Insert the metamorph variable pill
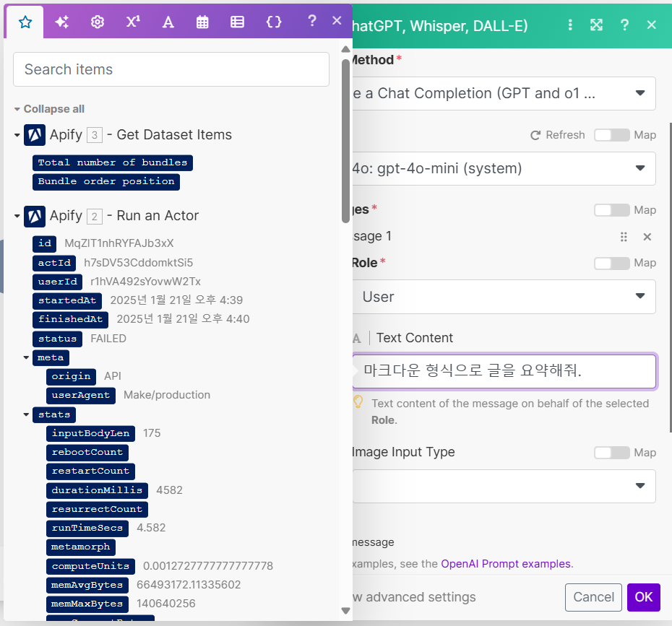 [x=81, y=547]
